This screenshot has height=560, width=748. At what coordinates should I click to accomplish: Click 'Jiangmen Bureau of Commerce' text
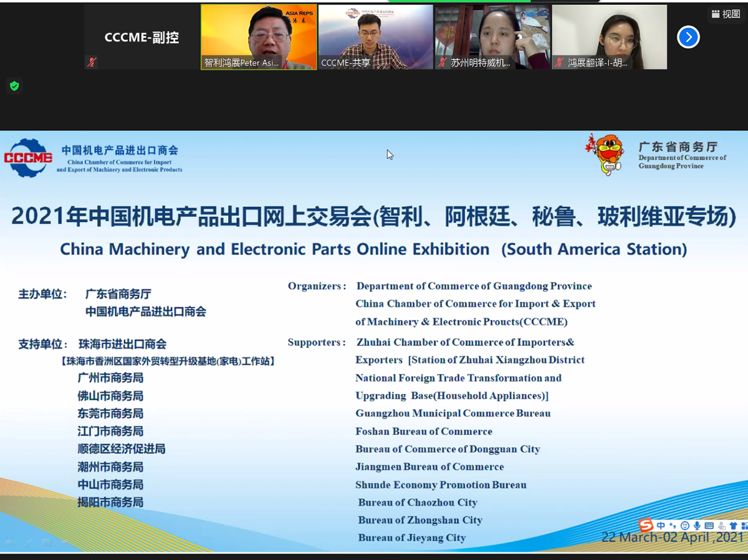tap(429, 466)
